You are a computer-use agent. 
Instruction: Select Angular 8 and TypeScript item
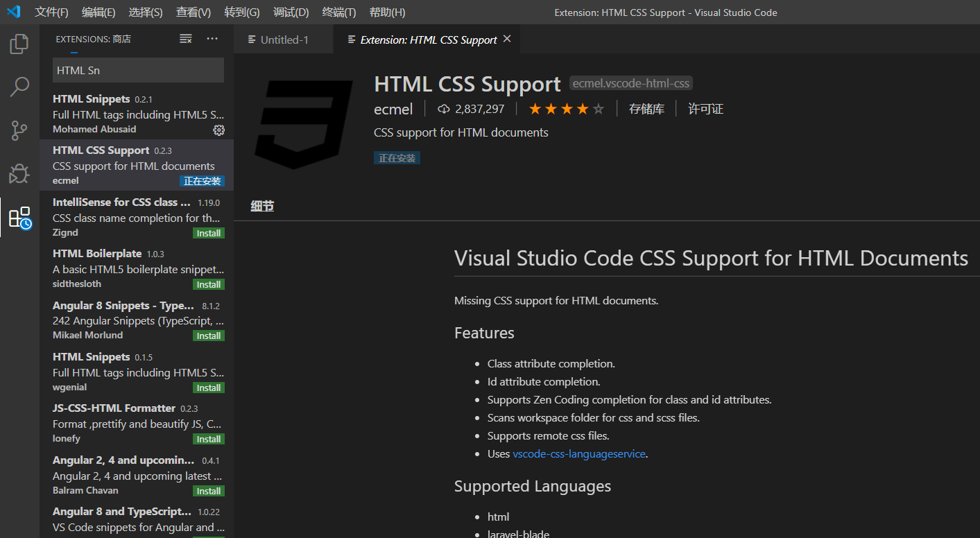pos(137,519)
